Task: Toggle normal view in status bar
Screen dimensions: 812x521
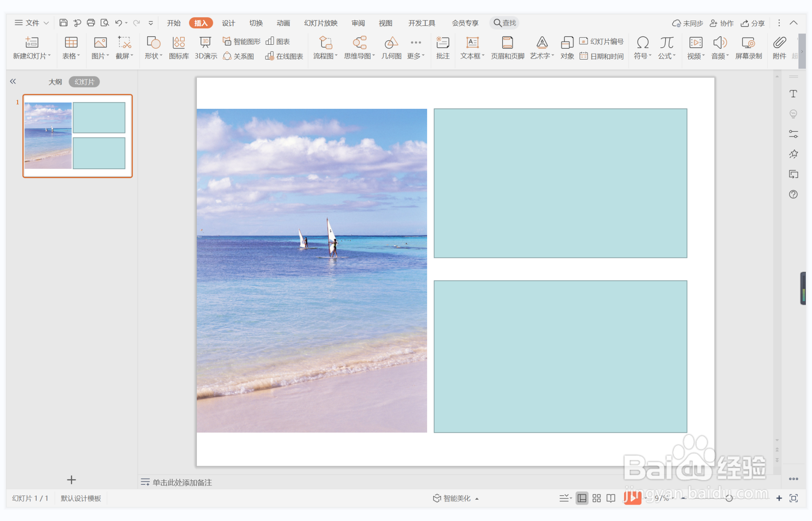Action: [581, 498]
